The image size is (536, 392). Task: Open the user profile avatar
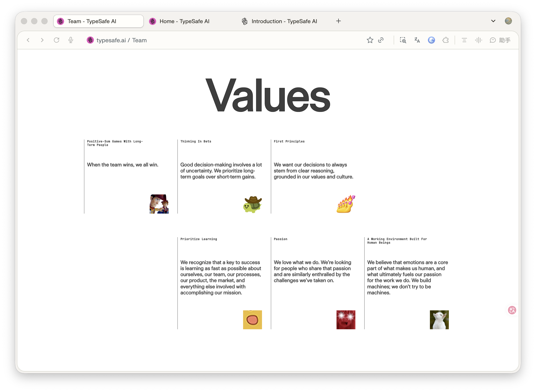[x=508, y=21]
